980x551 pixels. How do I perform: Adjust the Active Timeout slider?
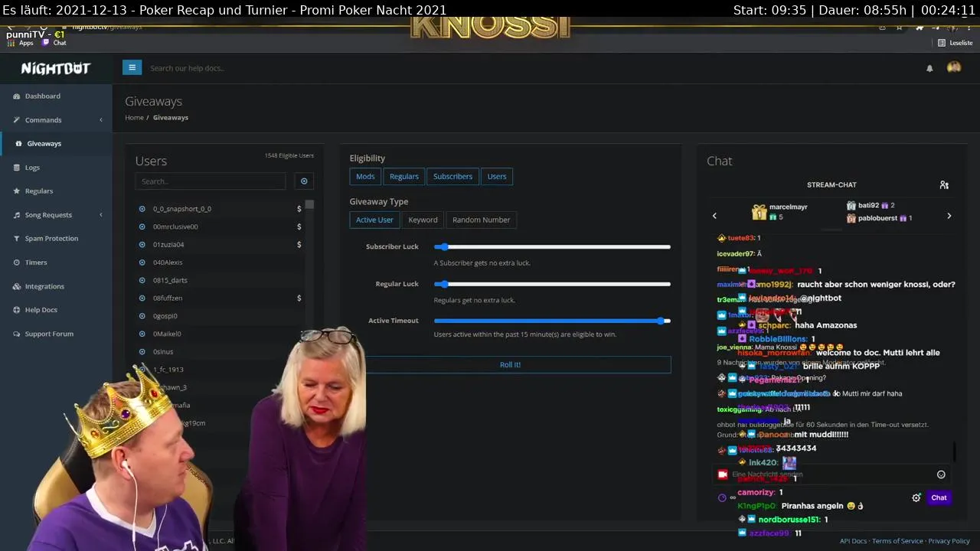[x=552, y=321]
